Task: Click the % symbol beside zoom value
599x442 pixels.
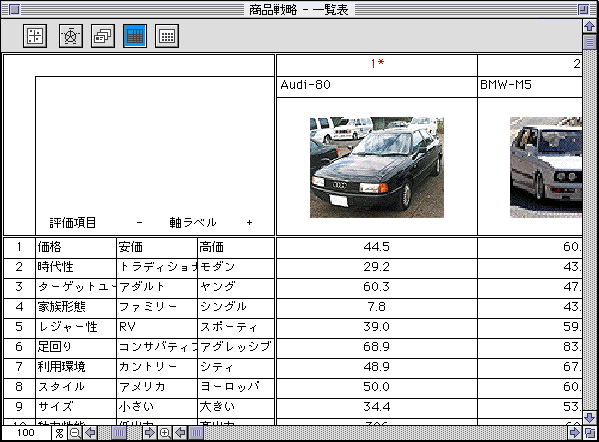Action: [x=59, y=433]
